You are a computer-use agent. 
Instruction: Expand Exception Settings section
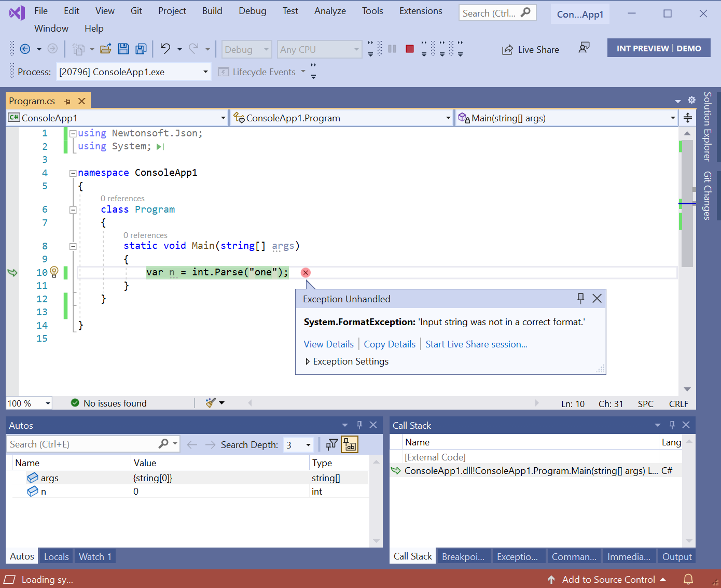click(308, 361)
